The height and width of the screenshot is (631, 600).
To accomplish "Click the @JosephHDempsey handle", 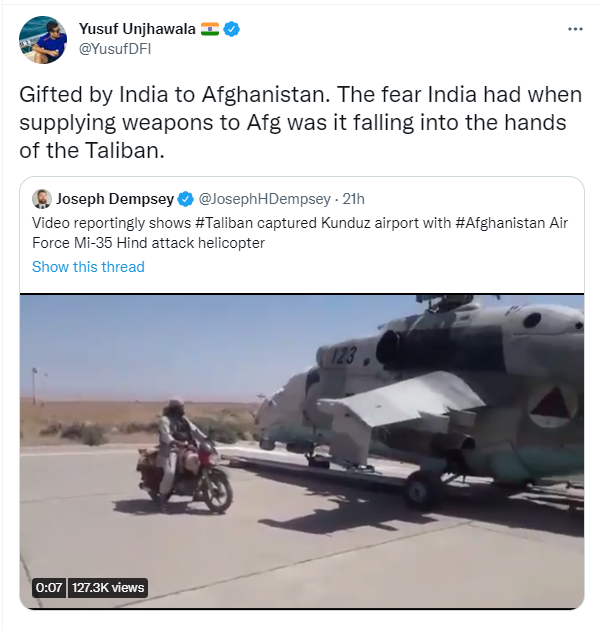I will tap(264, 199).
